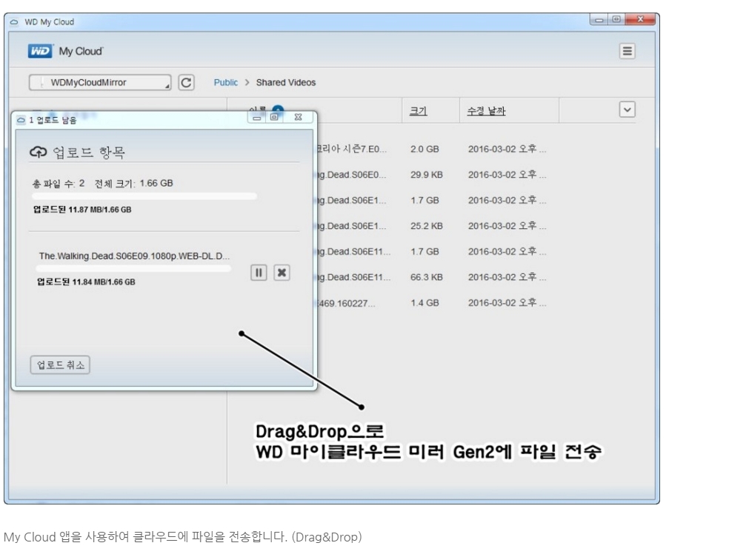Click the 1.7 GB size in the S06E11... row

[x=425, y=251]
